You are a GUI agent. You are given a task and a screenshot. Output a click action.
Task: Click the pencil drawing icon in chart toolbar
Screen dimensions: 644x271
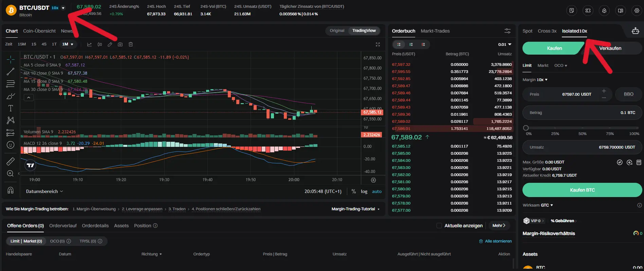110,44
